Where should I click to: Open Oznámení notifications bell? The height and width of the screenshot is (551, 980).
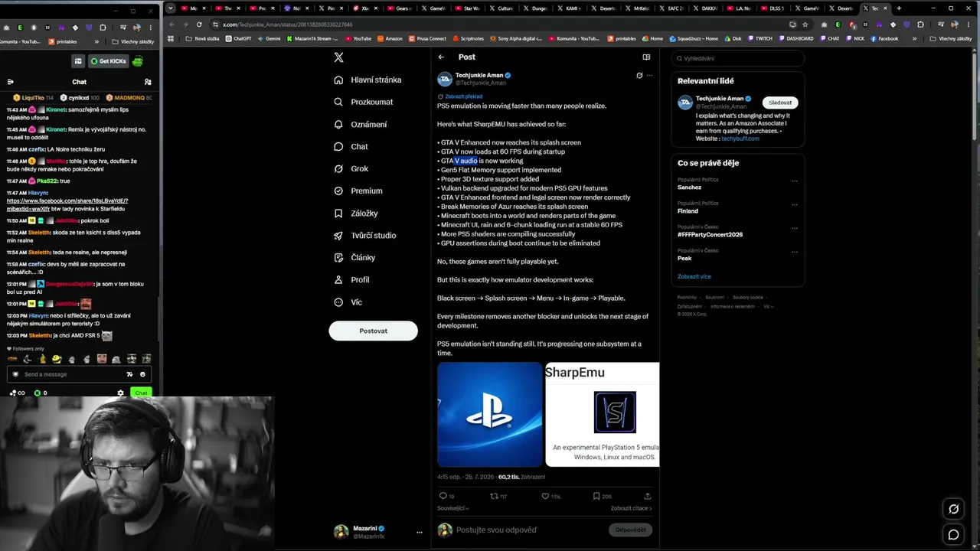(338, 124)
